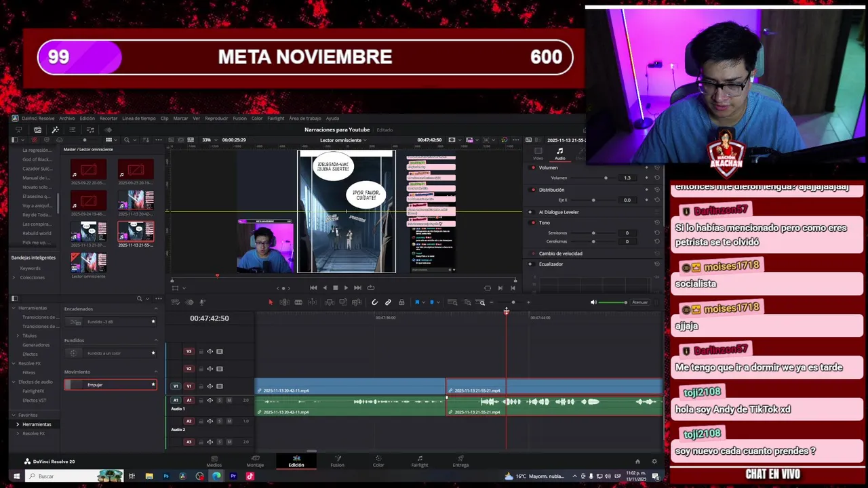Screen dimensions: 868x488
Task: Open the Reproducir menu
Action: coord(216,118)
